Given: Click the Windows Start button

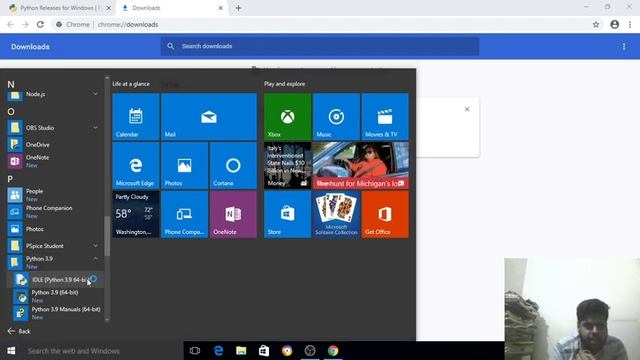Looking at the screenshot, I should coord(11,351).
